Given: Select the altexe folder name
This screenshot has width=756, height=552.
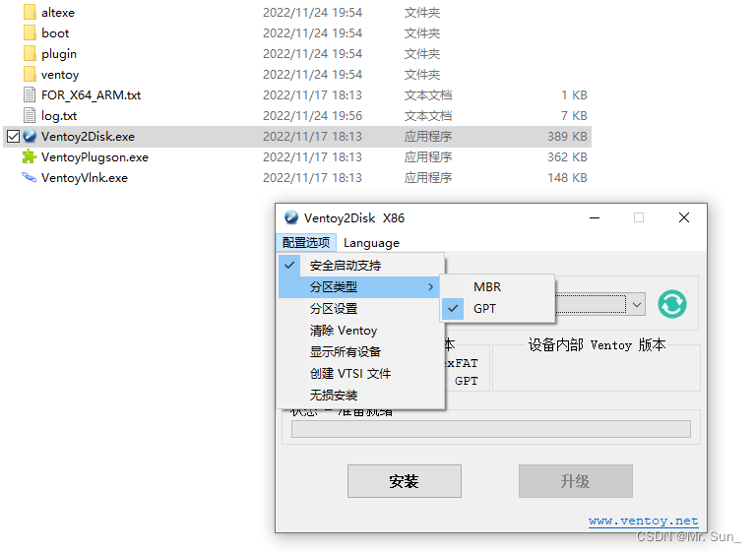Looking at the screenshot, I should (58, 13).
